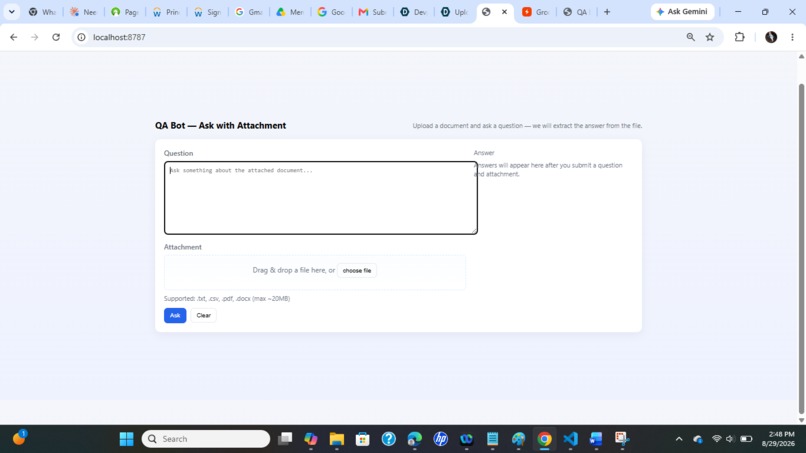806x453 pixels.
Task: Open Microsoft Word from the taskbar
Action: coord(596,439)
